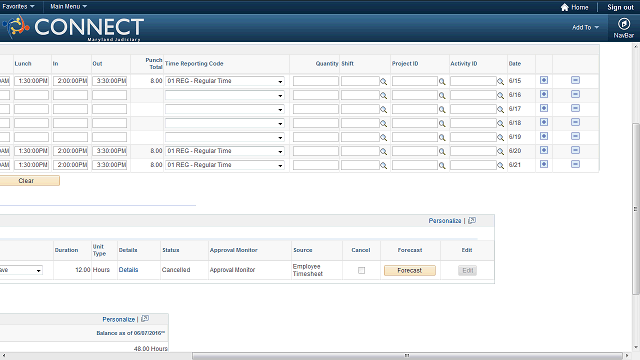This screenshot has width=640, height=360.
Task: Remove the row for date 6/16
Action: (x=575, y=94)
